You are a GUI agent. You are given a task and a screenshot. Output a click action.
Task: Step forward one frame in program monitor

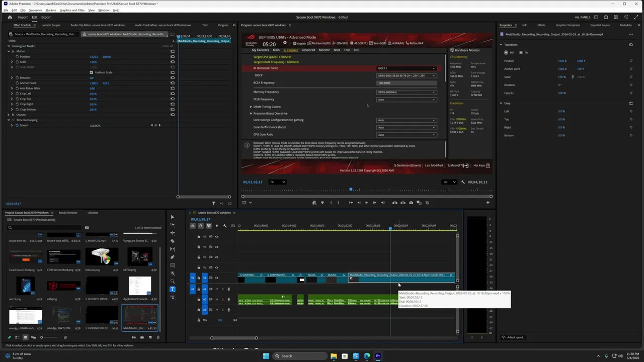coord(374,203)
